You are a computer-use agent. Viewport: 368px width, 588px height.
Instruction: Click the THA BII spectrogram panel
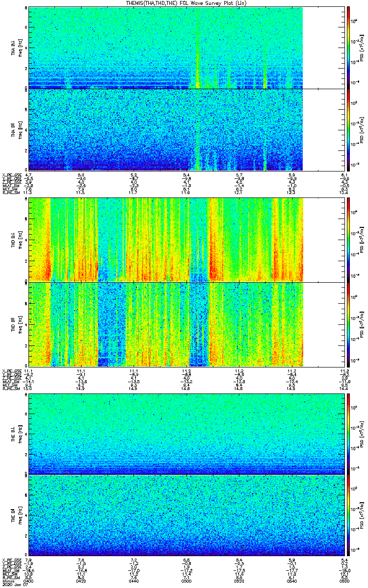coord(187,129)
